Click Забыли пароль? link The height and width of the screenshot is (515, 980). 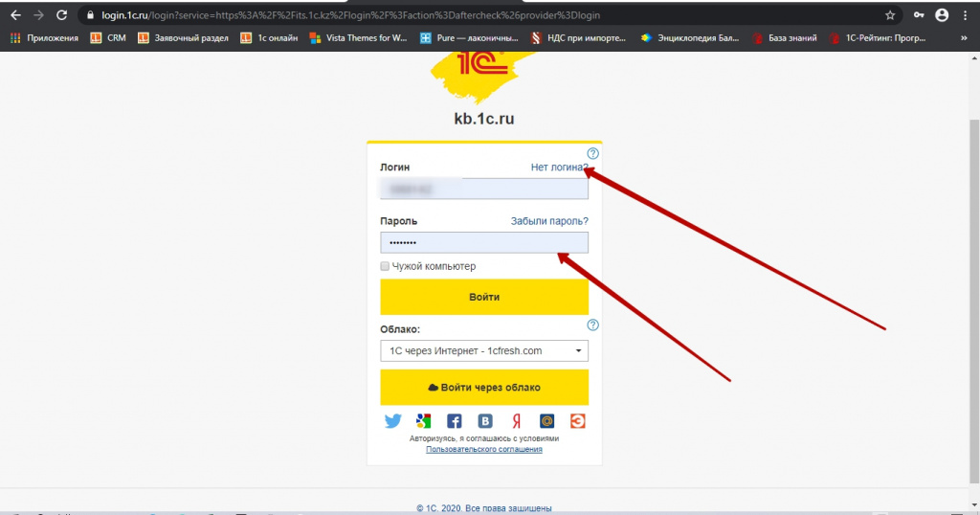tap(549, 220)
